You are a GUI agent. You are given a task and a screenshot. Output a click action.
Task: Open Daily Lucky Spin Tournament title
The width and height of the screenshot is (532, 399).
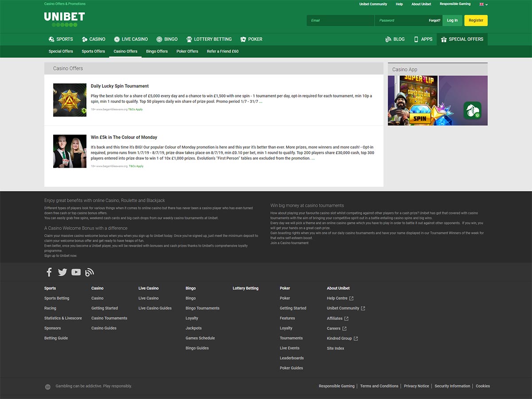pos(120,86)
